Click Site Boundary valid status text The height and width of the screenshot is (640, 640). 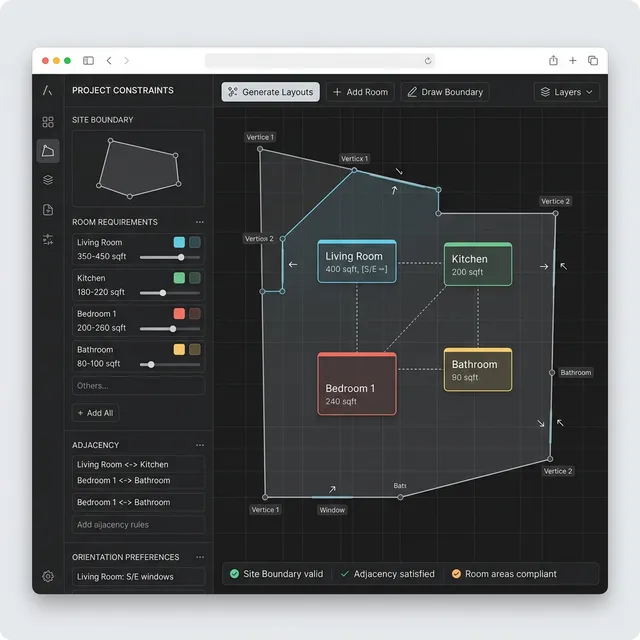(x=283, y=574)
